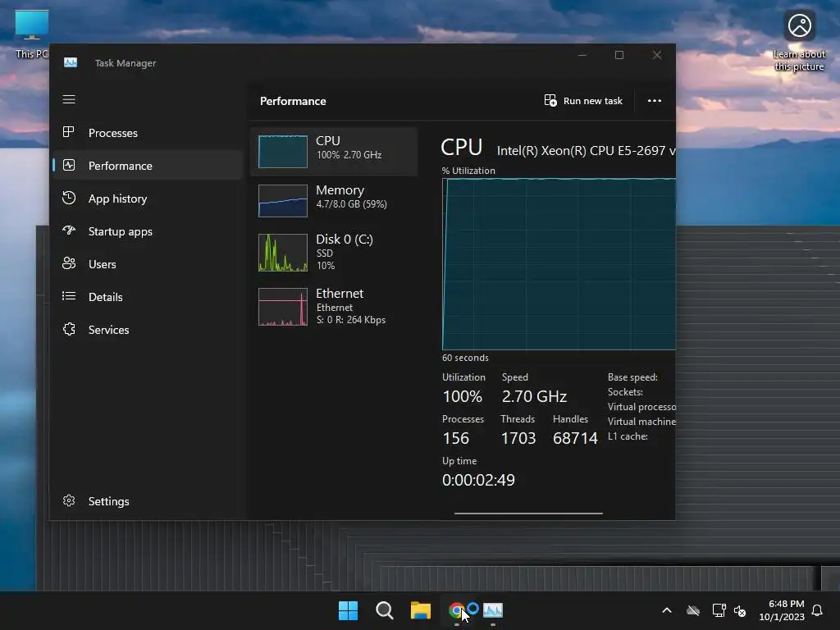The image size is (840, 630).
Task: Click the L1 cache label
Action: [x=628, y=436]
